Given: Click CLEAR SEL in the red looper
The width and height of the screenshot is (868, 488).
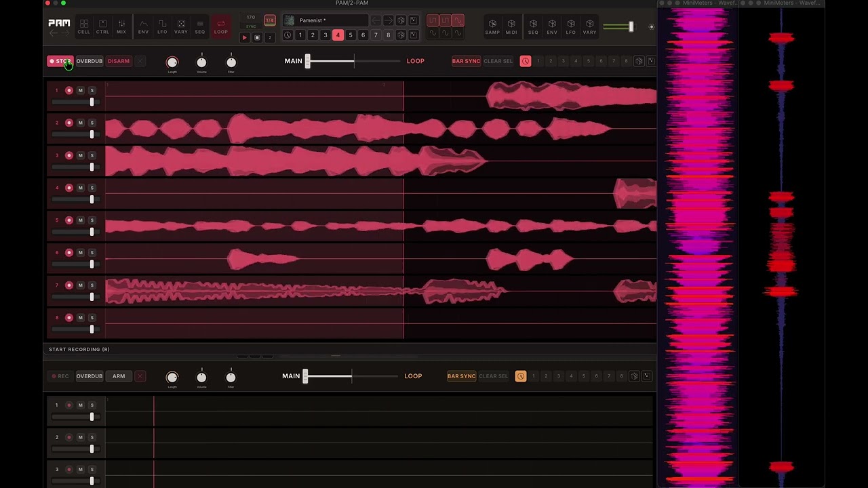Looking at the screenshot, I should 498,61.
